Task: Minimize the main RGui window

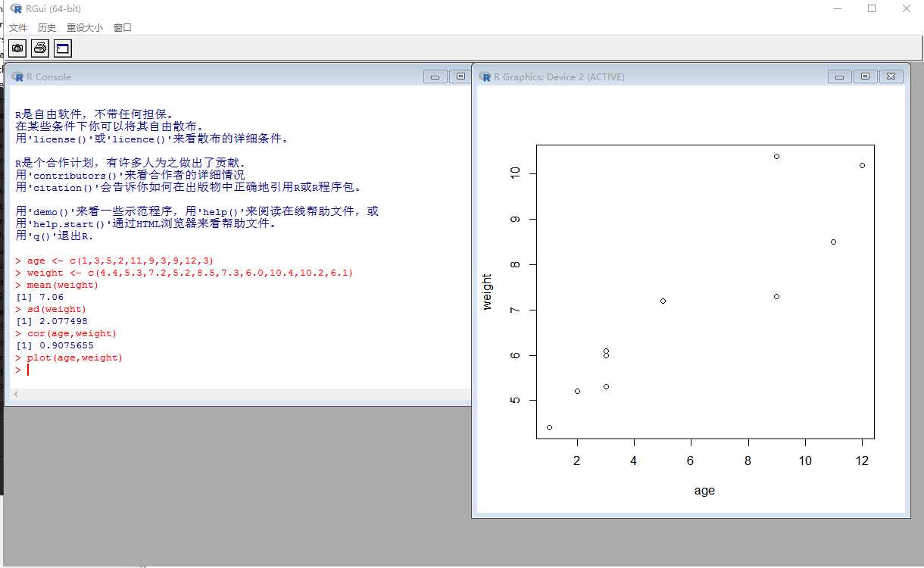Action: (x=837, y=8)
